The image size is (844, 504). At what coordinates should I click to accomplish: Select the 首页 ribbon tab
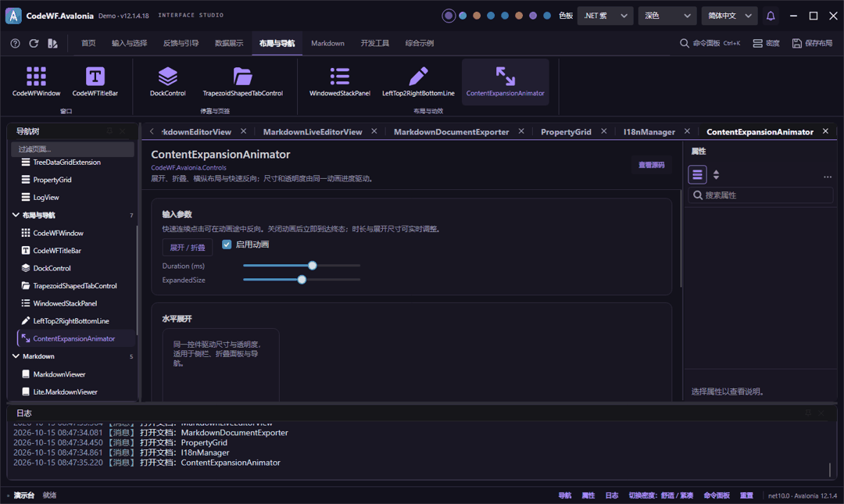pyautogui.click(x=88, y=43)
